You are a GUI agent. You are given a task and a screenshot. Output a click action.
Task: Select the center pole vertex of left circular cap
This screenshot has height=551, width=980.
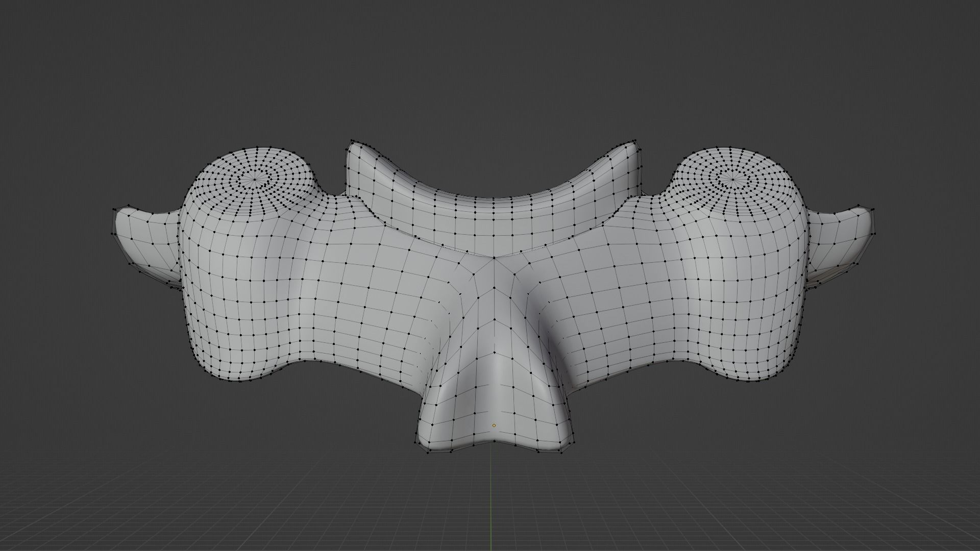256,179
